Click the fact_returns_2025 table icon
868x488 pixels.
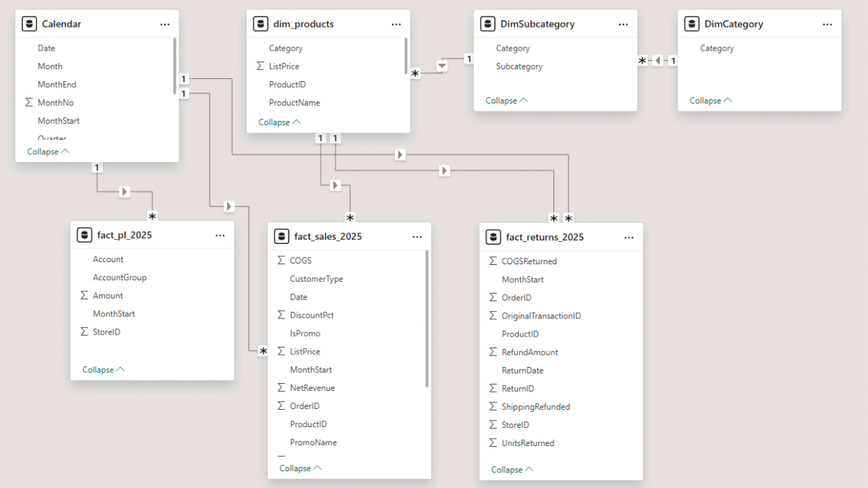pyautogui.click(x=493, y=237)
